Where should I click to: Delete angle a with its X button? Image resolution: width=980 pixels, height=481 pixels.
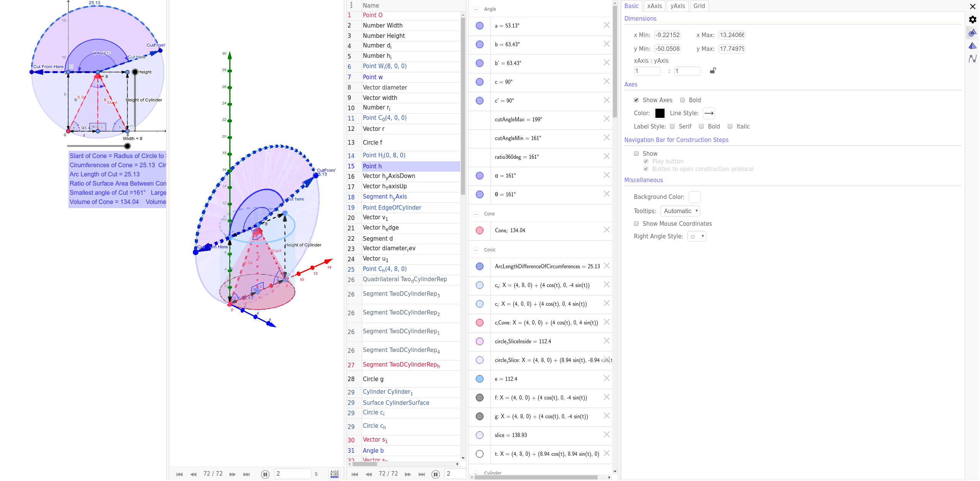[x=606, y=25]
